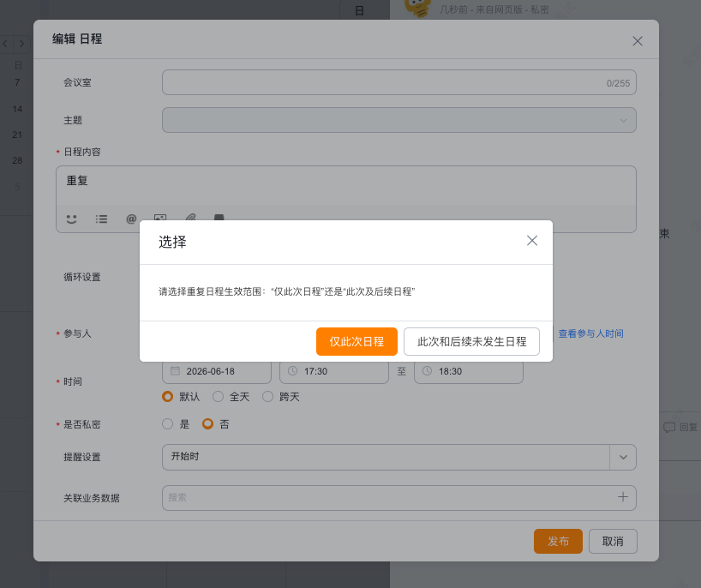Click the 取消 button
The height and width of the screenshot is (588, 701).
click(x=613, y=541)
